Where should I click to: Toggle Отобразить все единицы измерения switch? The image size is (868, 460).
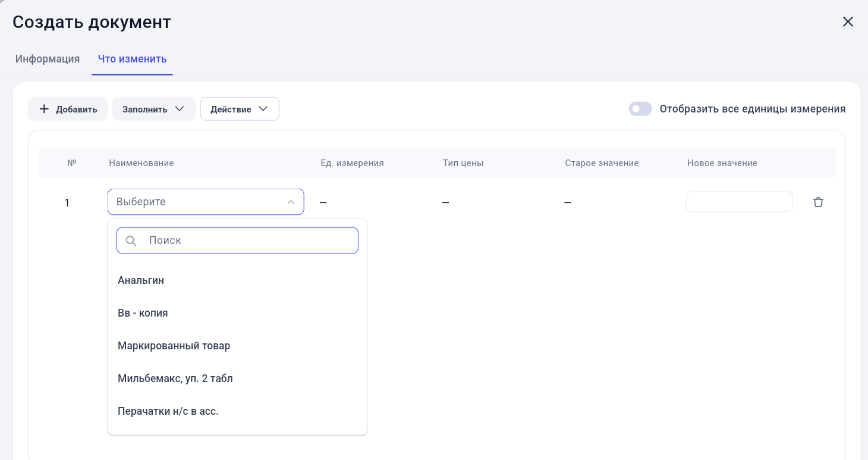click(640, 109)
